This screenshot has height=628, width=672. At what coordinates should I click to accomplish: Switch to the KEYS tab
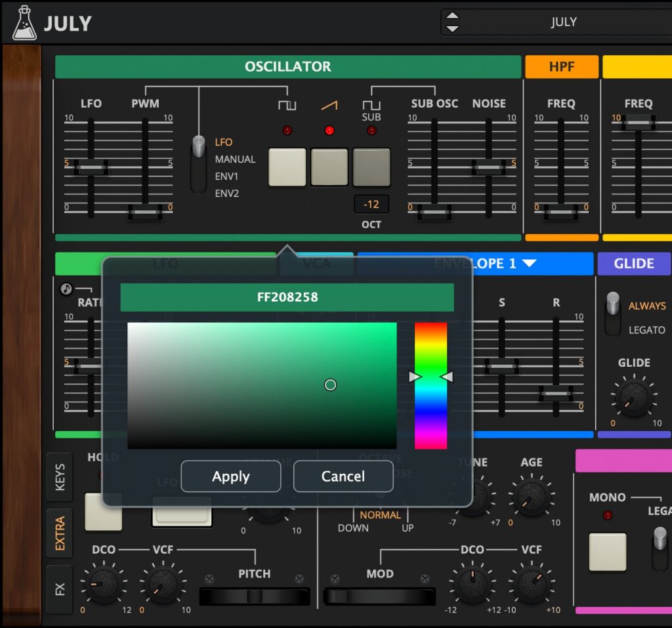[60, 479]
